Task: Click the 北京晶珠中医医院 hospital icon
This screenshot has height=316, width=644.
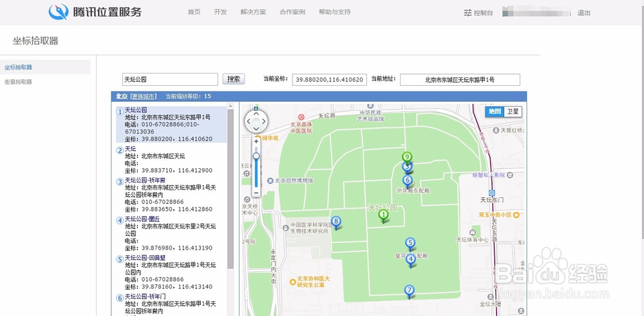Action: point(301,117)
